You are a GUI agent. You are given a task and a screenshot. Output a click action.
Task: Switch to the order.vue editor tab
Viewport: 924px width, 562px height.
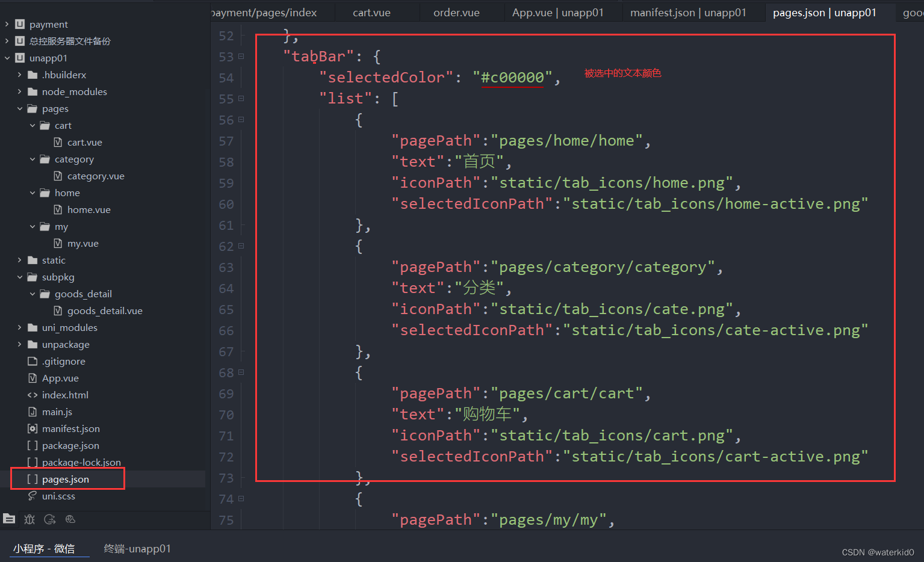point(456,13)
